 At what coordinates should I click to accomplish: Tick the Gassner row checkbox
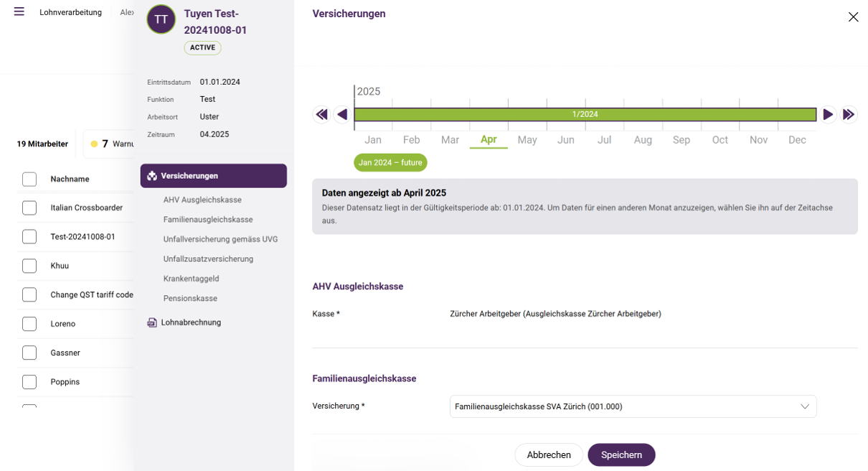(29, 353)
